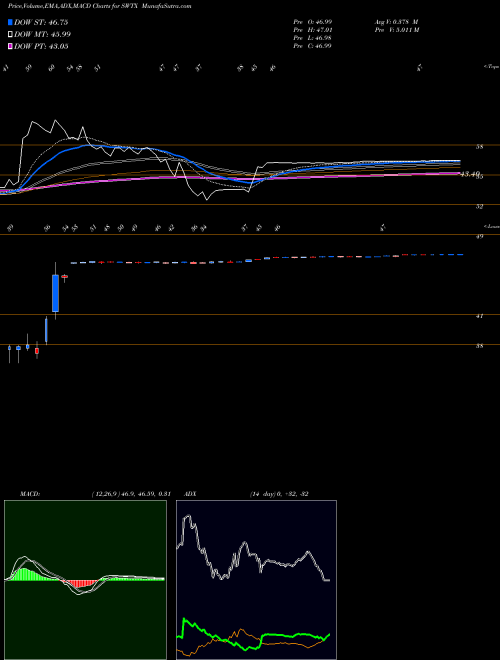This screenshot has height=660, width=500.
Task: Click the magenta DOW PT legend swatch
Action: point(10,47)
